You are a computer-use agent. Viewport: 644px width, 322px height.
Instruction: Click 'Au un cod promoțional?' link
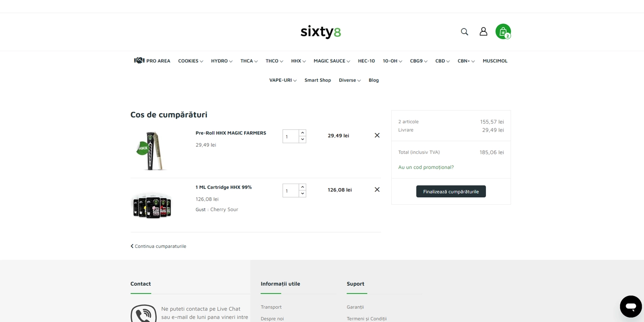point(426,167)
